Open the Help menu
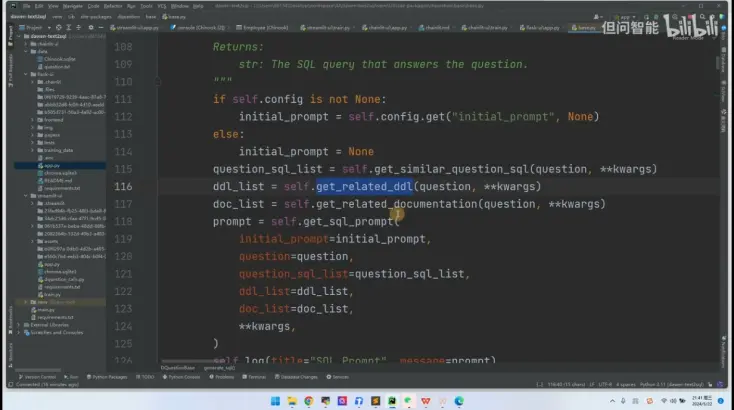734x410 pixels. click(198, 6)
